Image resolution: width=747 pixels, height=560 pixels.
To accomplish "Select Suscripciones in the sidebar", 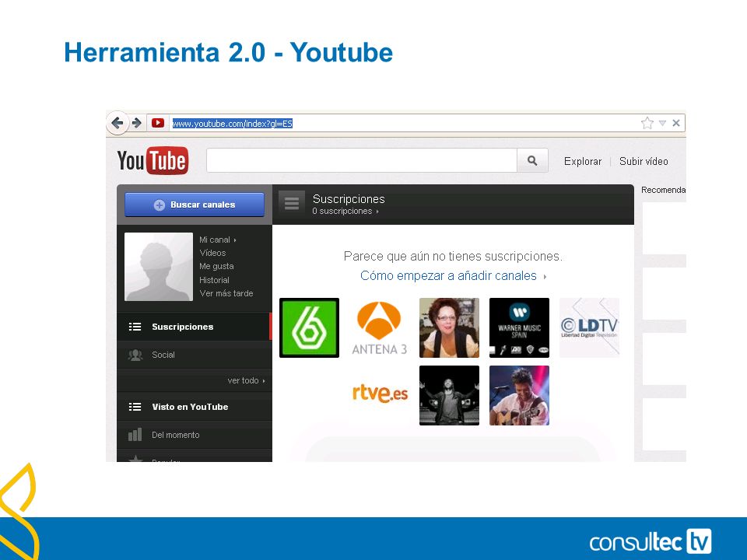I will coord(195,327).
